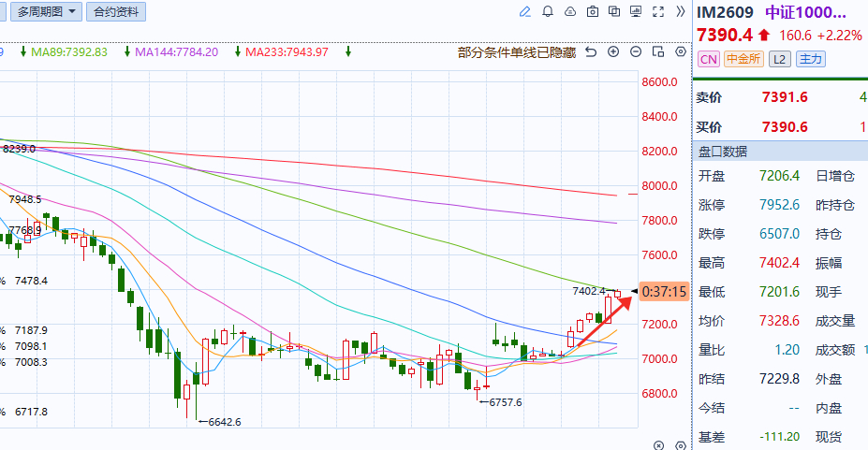Click the 成交量 label
This screenshot has height=450, width=868.
pyautogui.click(x=835, y=321)
